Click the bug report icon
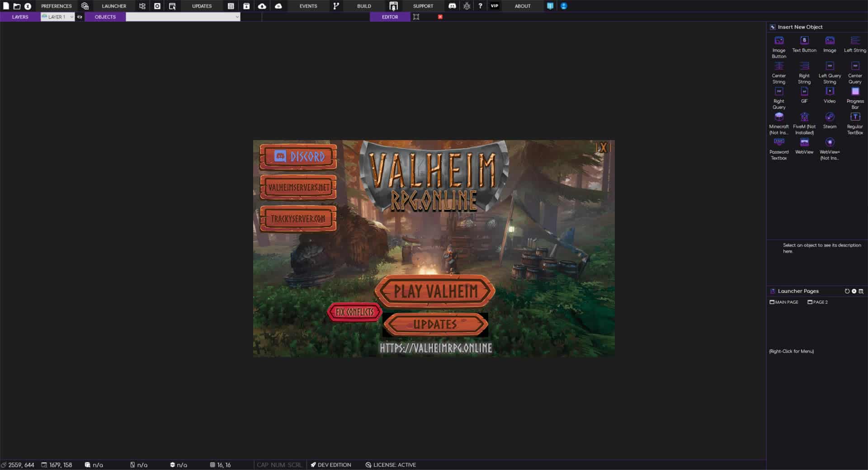868x470 pixels. [466, 6]
